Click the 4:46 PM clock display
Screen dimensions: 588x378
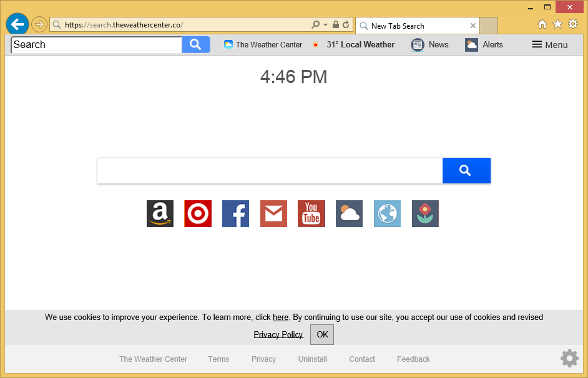293,77
